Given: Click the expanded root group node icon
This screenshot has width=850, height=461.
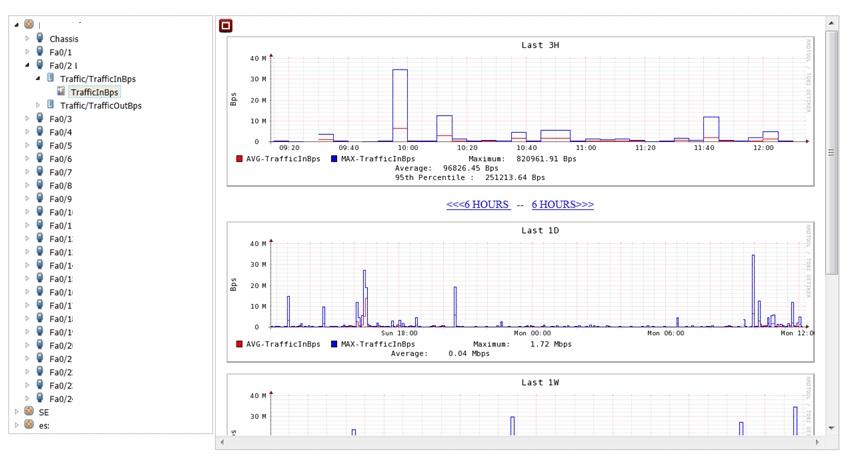Looking at the screenshot, I should (x=29, y=24).
